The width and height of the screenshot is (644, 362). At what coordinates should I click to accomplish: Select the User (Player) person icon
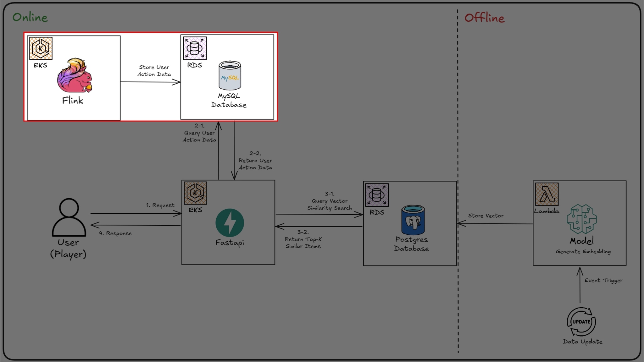pyautogui.click(x=69, y=217)
